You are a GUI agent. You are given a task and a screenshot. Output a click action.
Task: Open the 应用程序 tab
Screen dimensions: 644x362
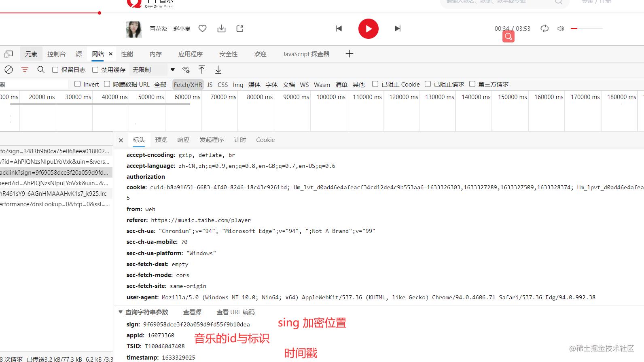click(x=191, y=54)
